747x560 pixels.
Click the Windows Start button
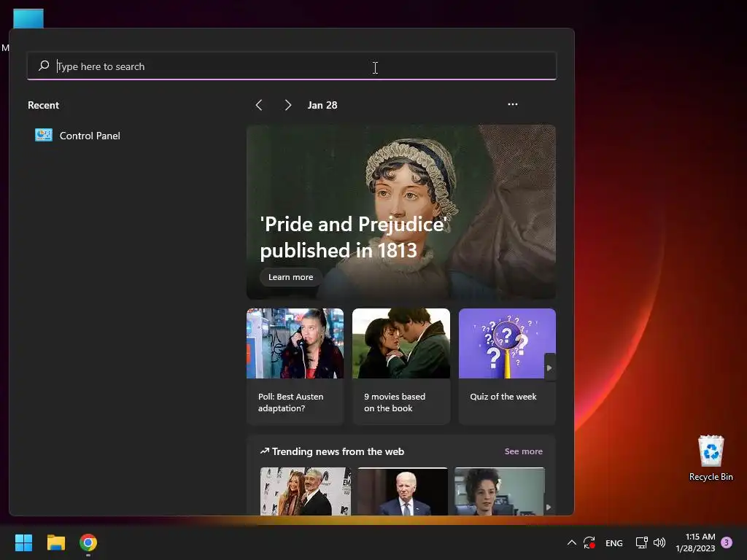click(x=24, y=542)
